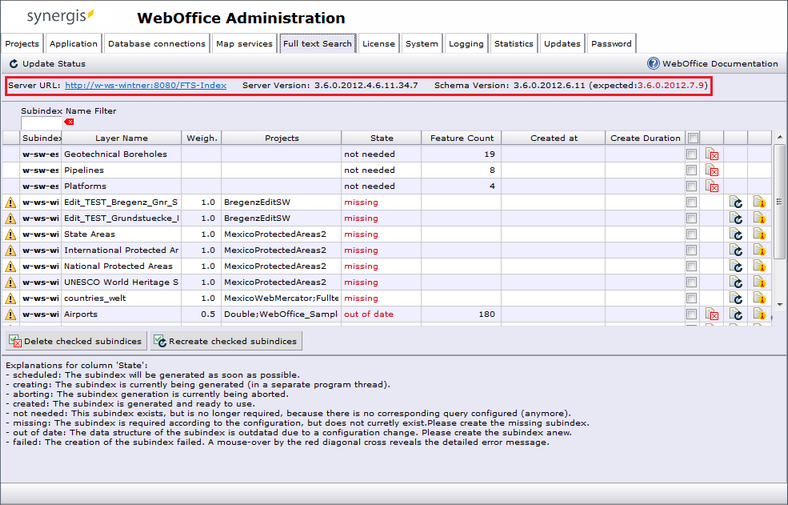Delete the Pipelines subindex
This screenshot has width=788, height=505.
pos(712,170)
